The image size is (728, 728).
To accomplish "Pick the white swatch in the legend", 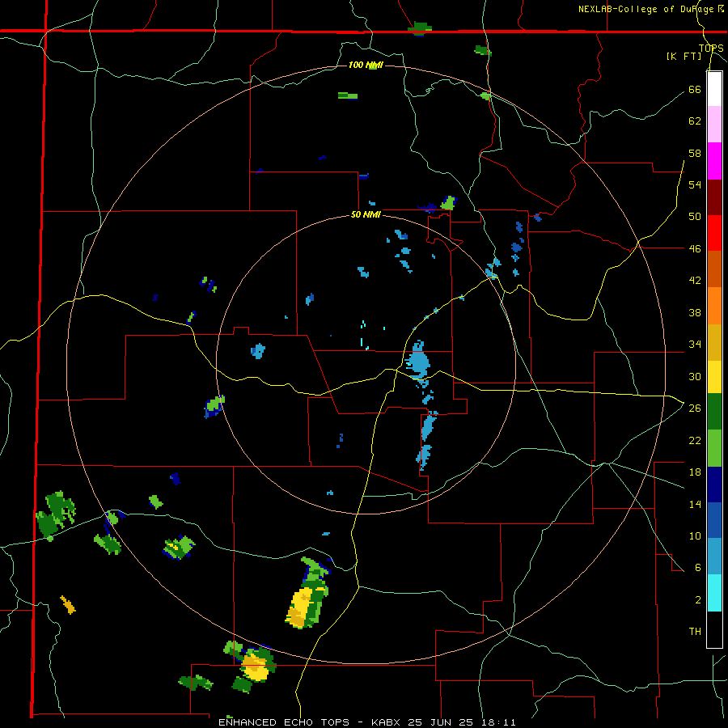I will click(x=714, y=89).
